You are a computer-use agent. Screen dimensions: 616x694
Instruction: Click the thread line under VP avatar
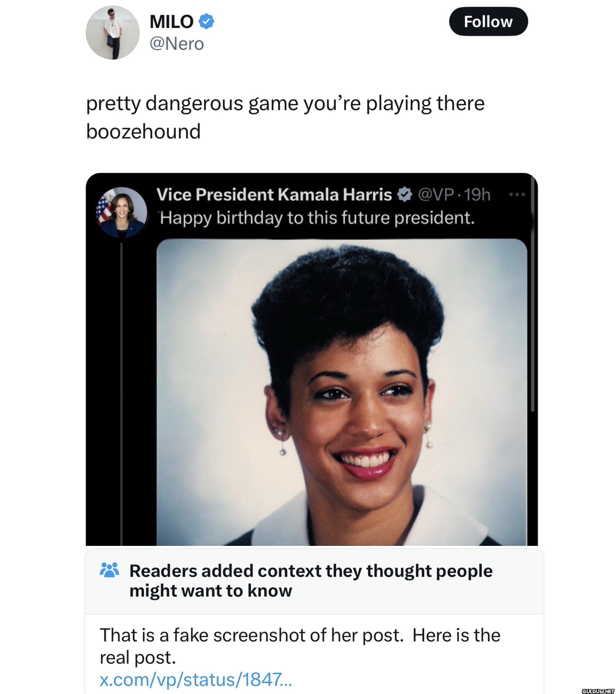121,392
